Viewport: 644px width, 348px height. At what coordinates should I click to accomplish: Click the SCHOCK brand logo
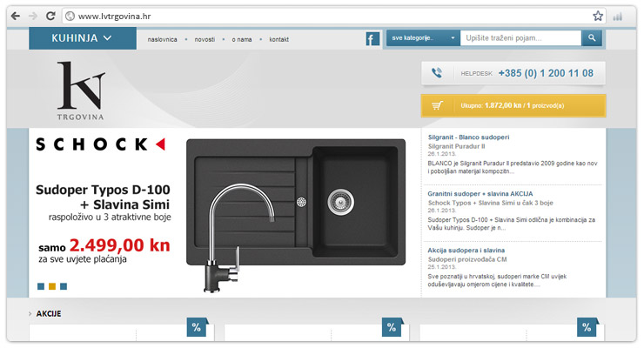click(101, 144)
